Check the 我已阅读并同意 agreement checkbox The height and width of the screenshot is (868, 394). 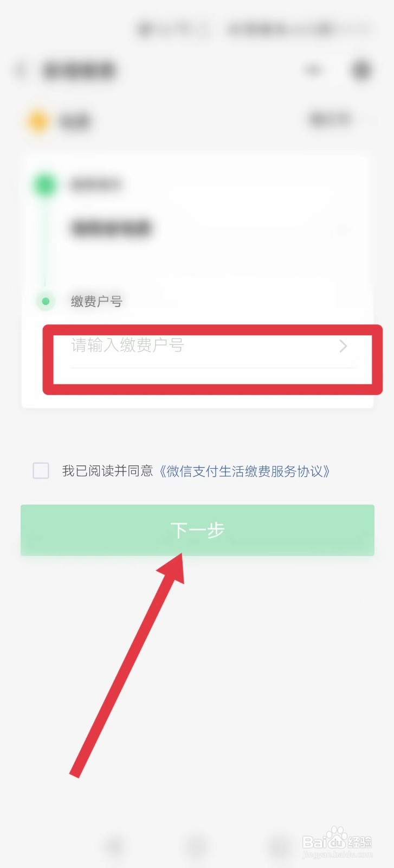[x=41, y=470]
